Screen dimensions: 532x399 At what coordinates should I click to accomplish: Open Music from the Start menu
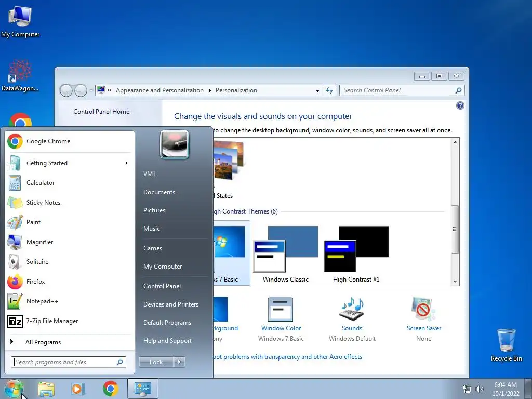(x=152, y=229)
